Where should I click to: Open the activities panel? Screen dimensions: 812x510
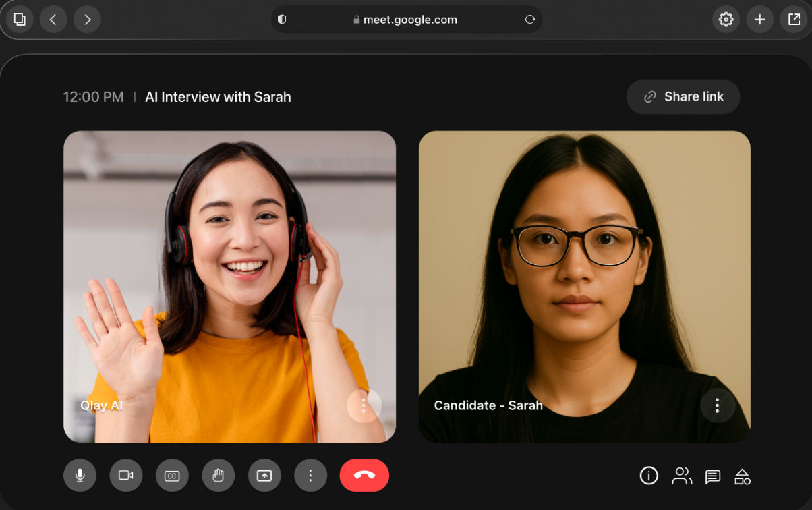tap(743, 476)
